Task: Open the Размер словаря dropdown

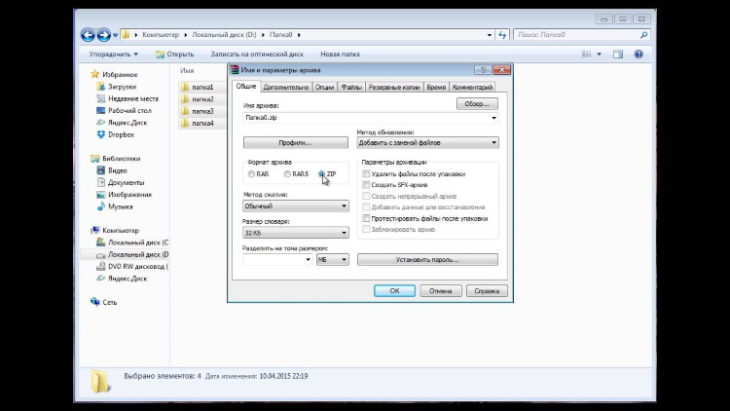Action: click(296, 232)
